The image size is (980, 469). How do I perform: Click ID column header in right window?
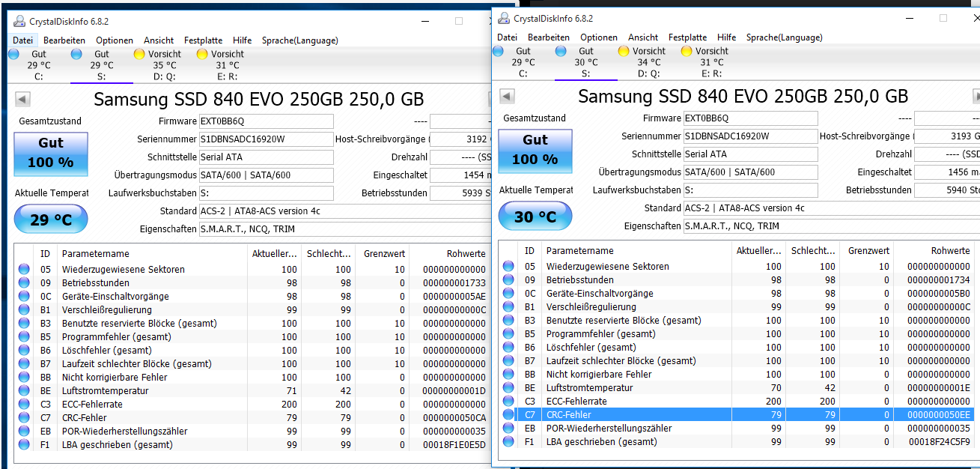coord(530,251)
